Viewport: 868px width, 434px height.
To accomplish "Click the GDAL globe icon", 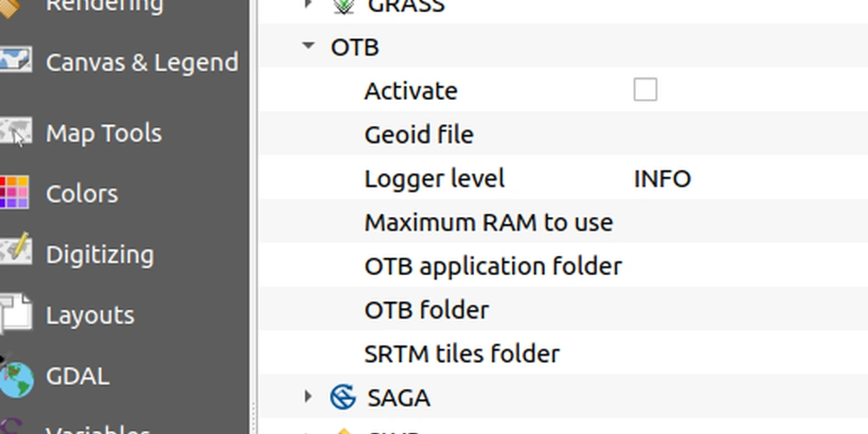I will (16, 377).
